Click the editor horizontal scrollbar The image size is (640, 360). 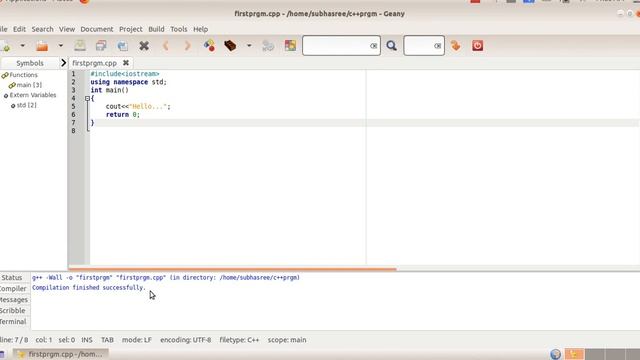[232, 269]
